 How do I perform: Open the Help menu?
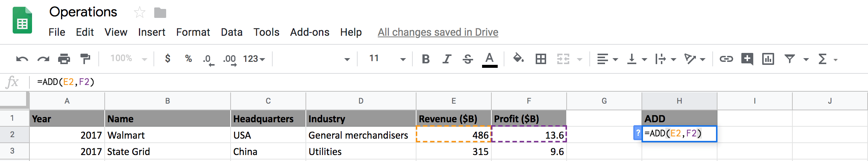(351, 32)
